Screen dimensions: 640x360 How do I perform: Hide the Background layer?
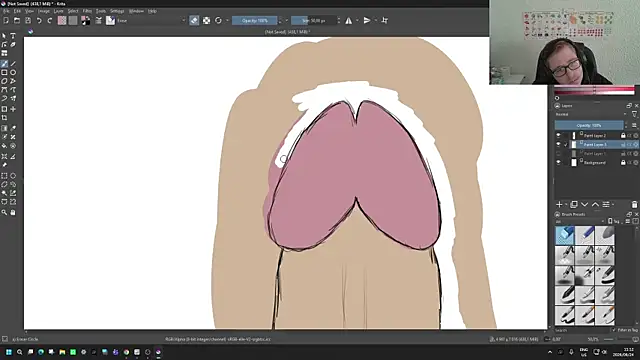pyautogui.click(x=558, y=162)
